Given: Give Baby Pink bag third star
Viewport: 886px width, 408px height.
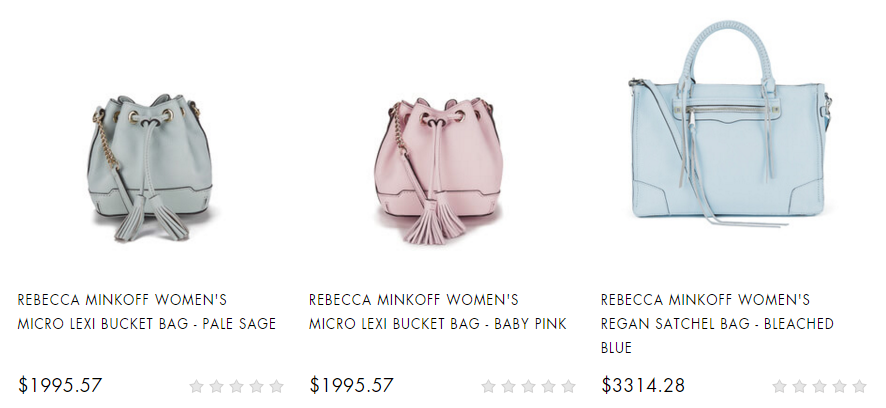Looking at the screenshot, I should tap(528, 386).
